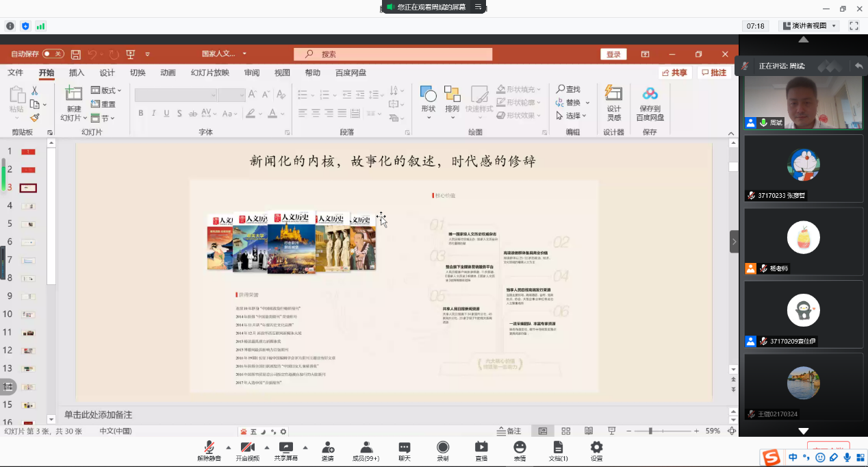Screen dimensions: 868x467
Task: Click the 共享 share button
Action: 674,73
